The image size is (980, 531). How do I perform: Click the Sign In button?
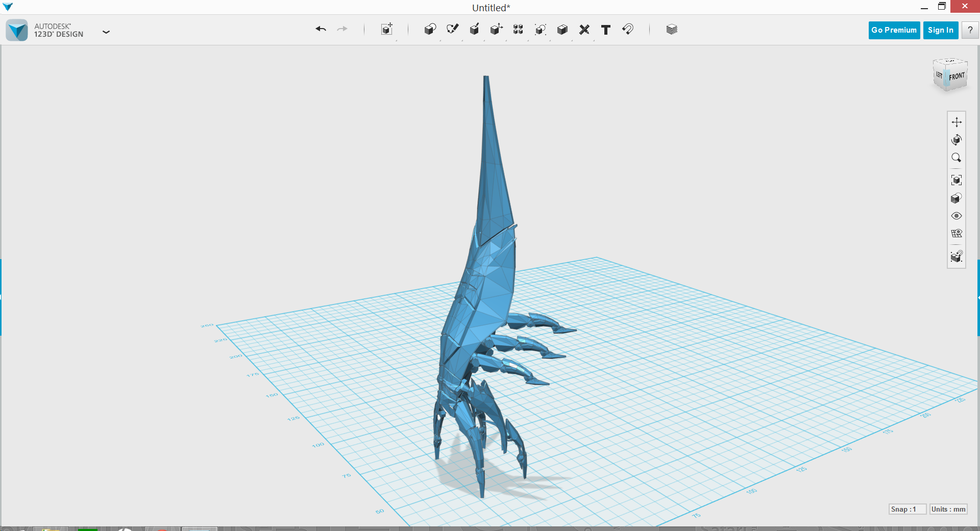click(x=941, y=30)
